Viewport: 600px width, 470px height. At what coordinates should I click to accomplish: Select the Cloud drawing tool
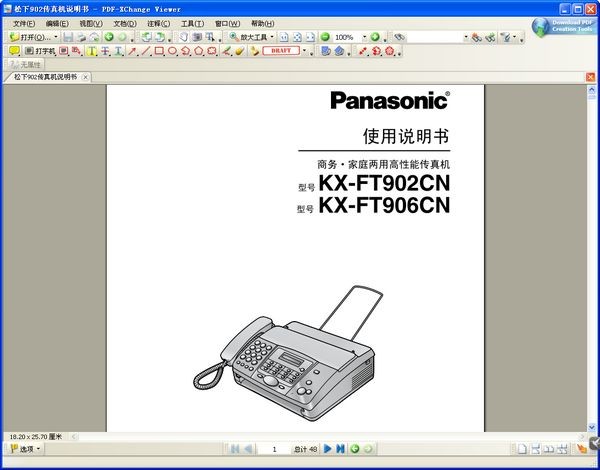coord(211,51)
